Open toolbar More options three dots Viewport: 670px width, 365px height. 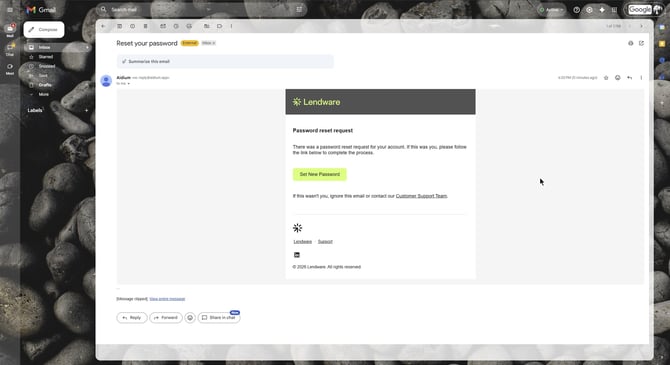pyautogui.click(x=232, y=26)
